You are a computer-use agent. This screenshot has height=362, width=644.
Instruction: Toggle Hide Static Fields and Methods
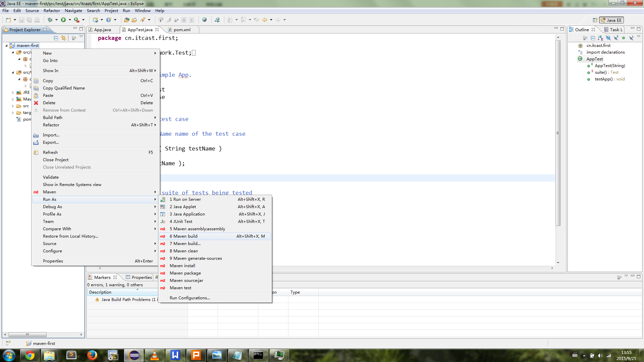point(616,38)
